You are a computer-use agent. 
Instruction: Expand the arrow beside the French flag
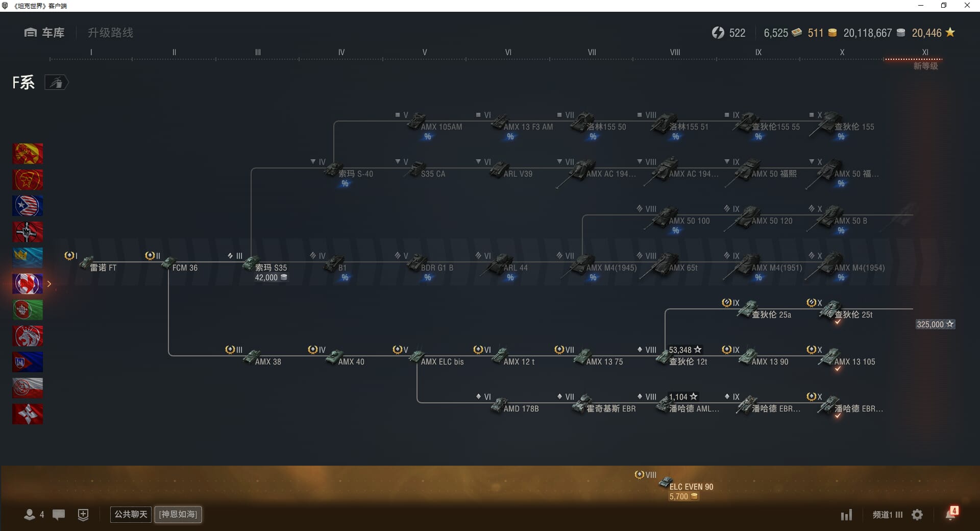[49, 284]
